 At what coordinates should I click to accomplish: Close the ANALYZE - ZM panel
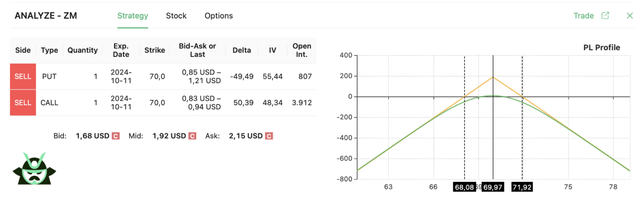[x=629, y=15]
